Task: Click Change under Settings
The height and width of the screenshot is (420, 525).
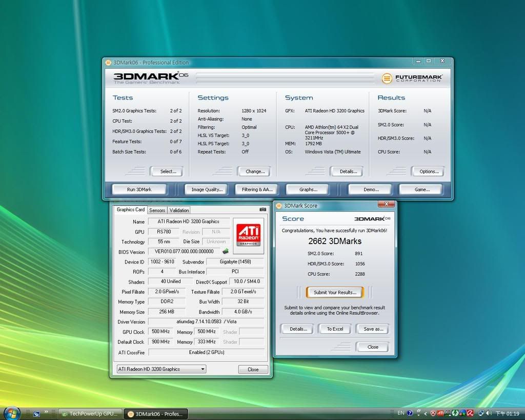Action: [x=255, y=171]
